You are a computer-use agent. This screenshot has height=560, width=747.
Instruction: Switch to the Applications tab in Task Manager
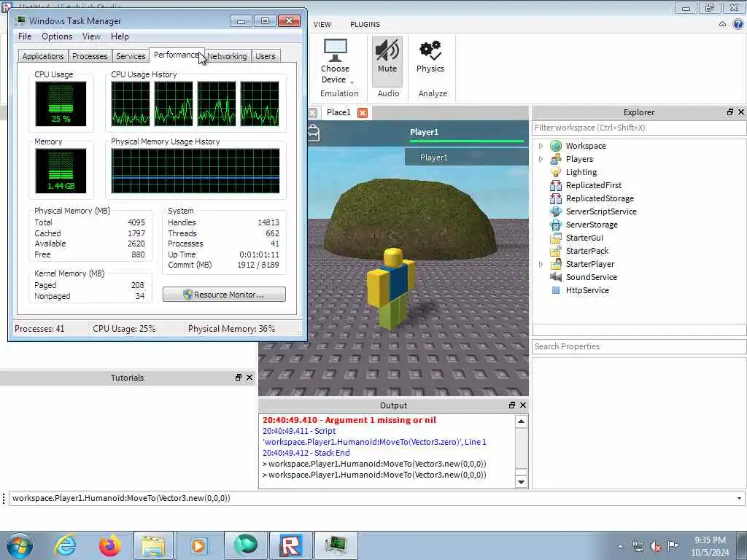point(43,56)
